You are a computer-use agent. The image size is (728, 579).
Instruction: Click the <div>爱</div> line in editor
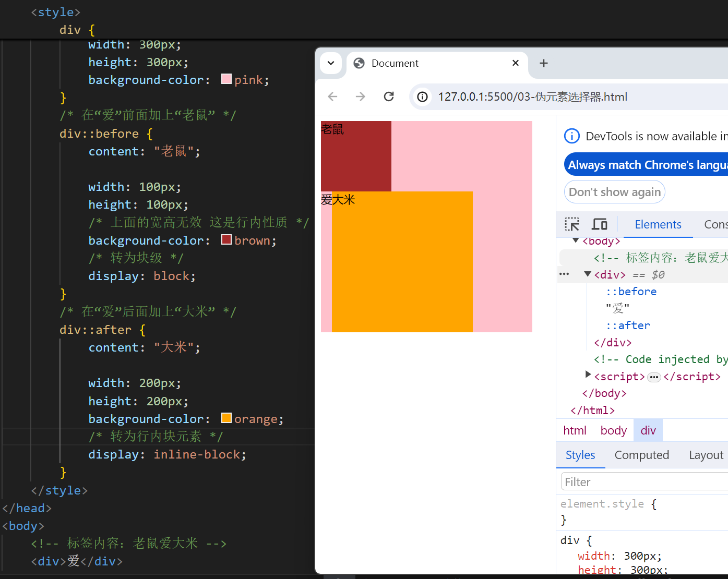coord(77,561)
